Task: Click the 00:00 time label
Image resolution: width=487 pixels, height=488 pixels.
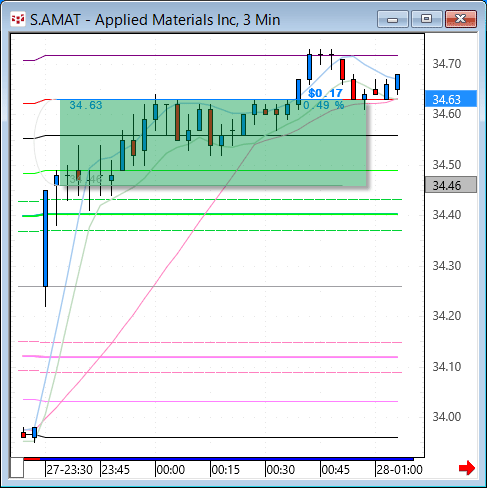Action: [171, 470]
